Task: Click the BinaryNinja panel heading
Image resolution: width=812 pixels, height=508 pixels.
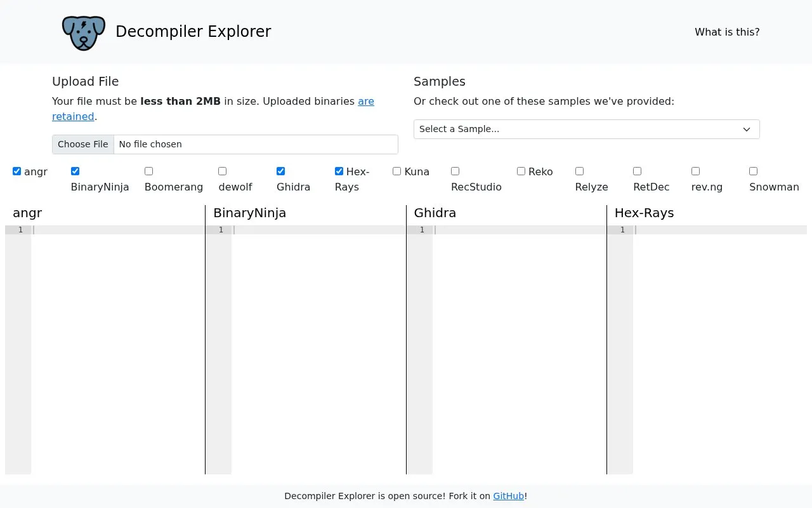Action: pos(250,213)
